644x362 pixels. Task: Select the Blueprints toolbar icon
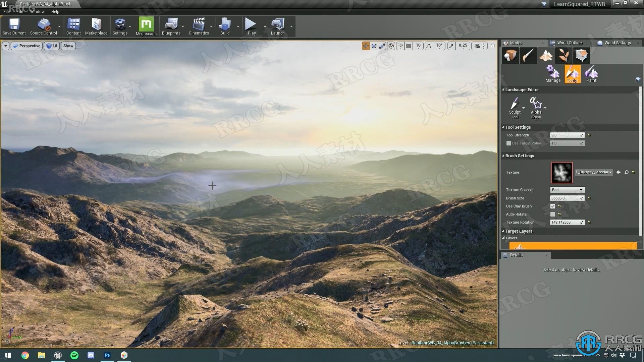(170, 25)
